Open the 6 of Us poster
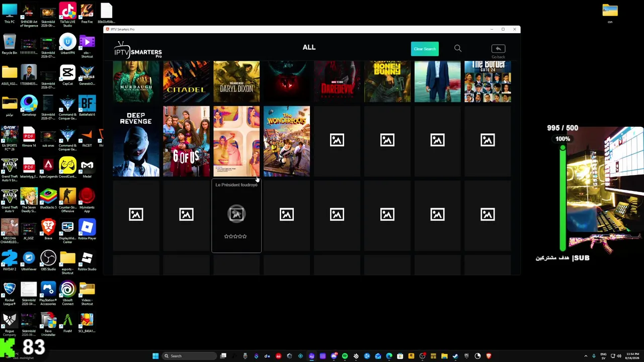 (186, 141)
